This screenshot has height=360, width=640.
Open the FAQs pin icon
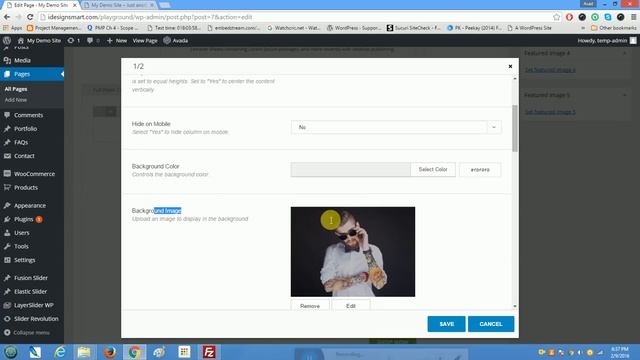coord(7,142)
